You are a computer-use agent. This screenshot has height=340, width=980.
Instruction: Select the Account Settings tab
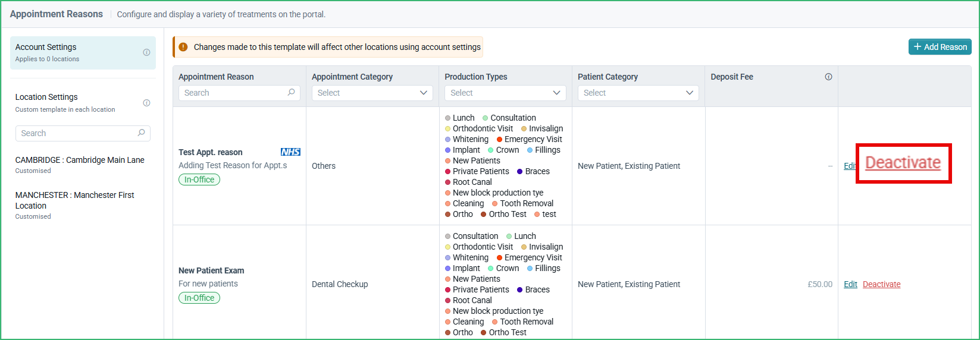click(x=83, y=53)
